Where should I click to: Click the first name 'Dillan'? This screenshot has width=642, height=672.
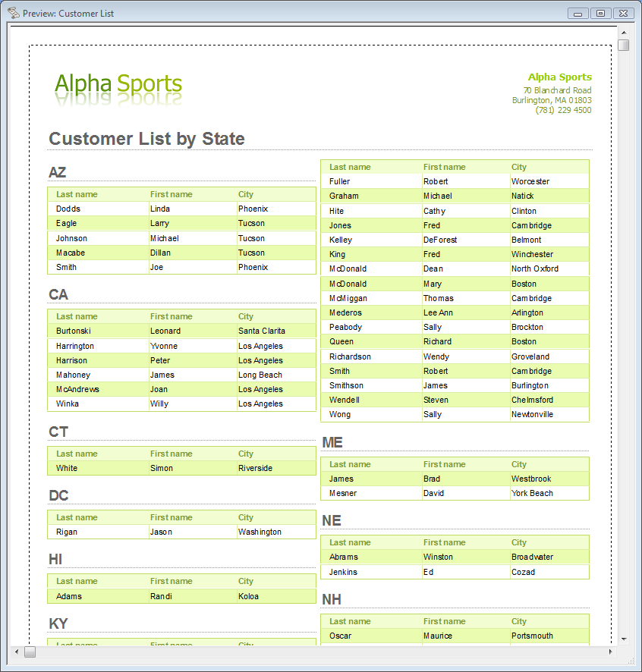160,253
